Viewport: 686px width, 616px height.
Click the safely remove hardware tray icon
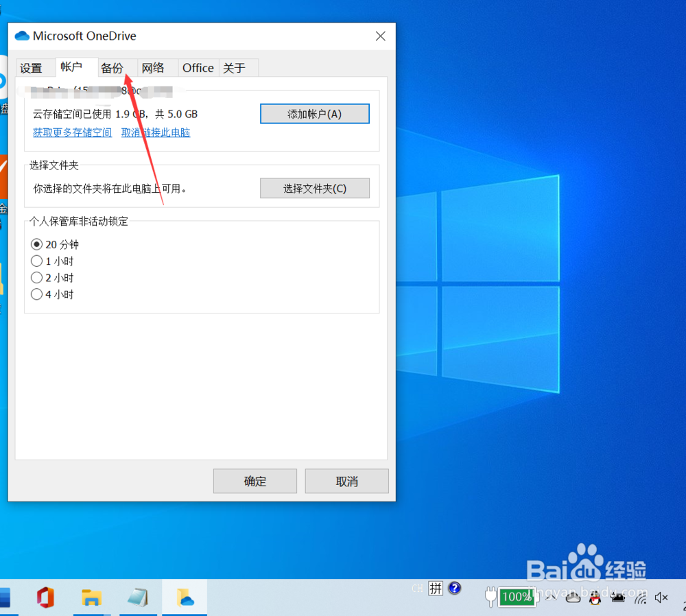point(617,597)
